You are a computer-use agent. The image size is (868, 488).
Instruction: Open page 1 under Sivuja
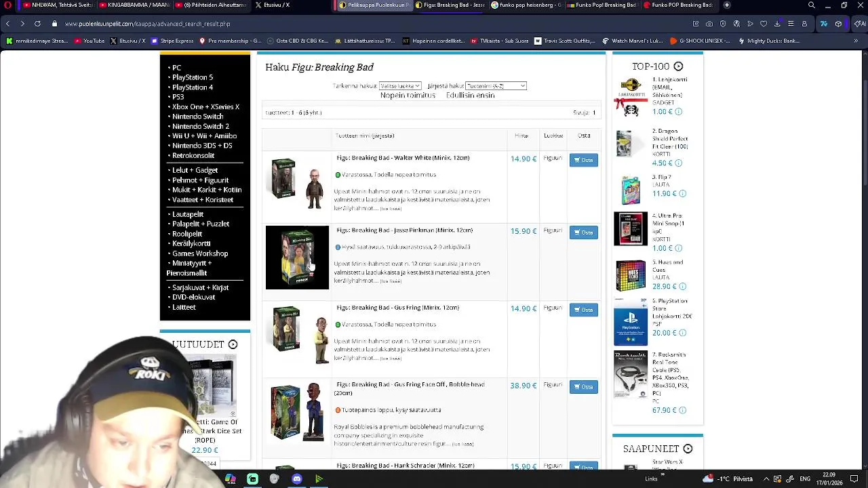[594, 113]
